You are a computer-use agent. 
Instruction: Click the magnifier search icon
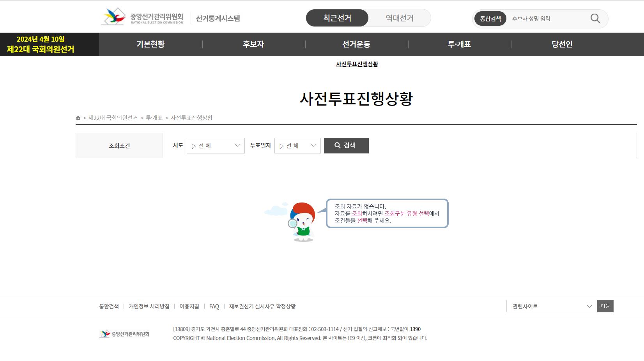pyautogui.click(x=594, y=18)
